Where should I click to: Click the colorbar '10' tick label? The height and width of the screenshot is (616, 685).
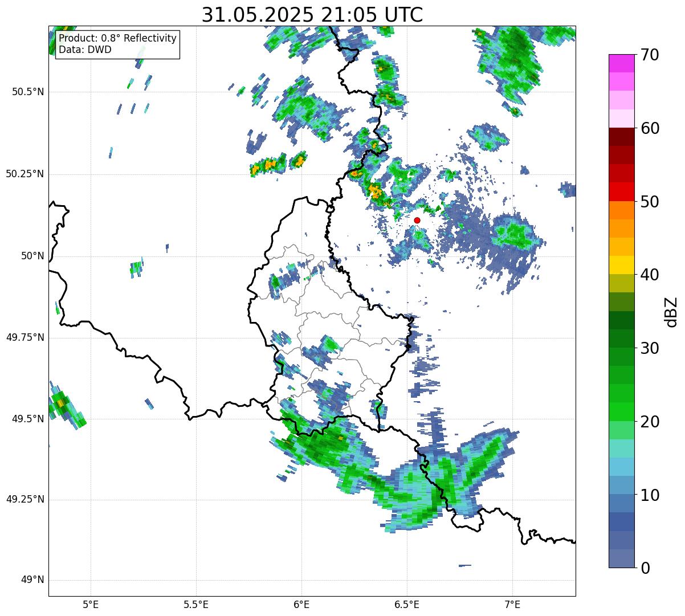coord(650,495)
